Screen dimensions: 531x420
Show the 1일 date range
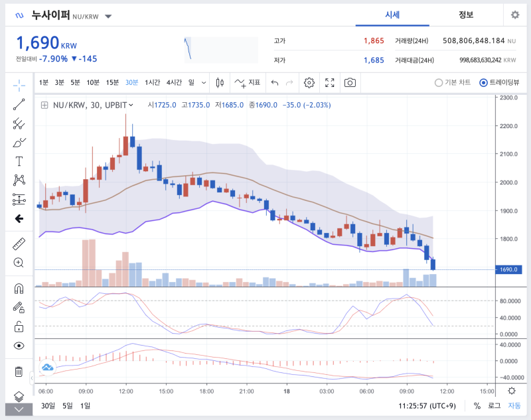[x=86, y=405]
